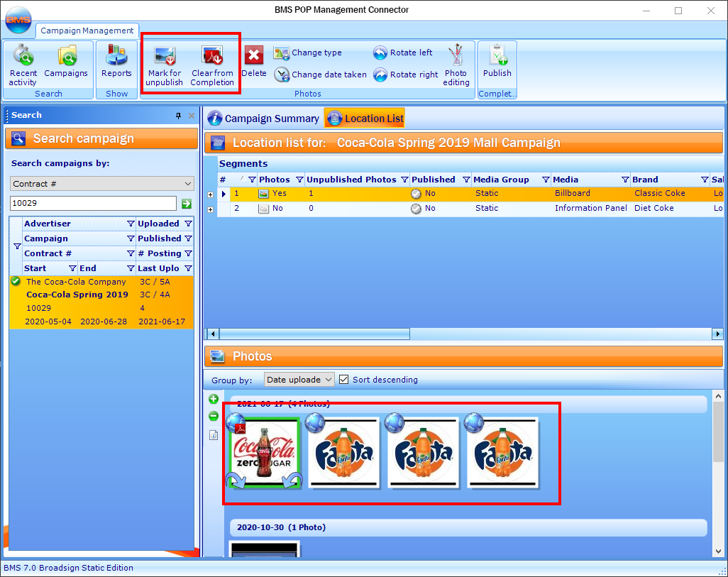The width and height of the screenshot is (728, 577).
Task: Click the contract number input field
Action: [94, 203]
